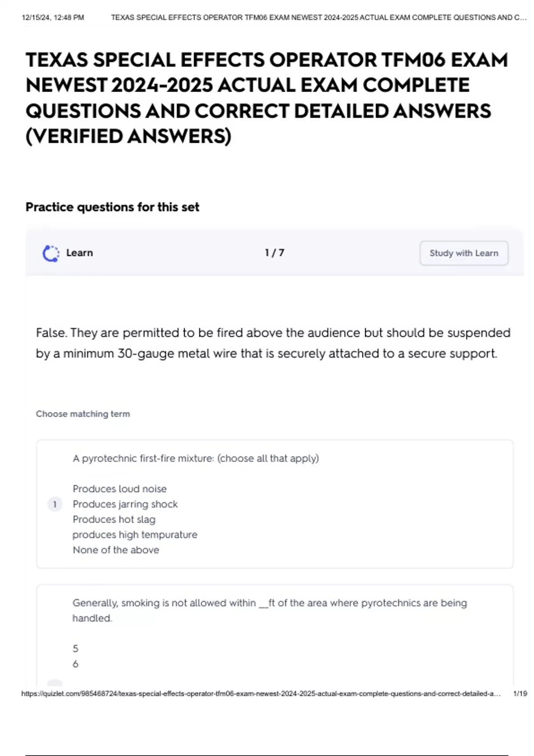
Task: Select the smoking distance answer card
Action: pos(275,636)
